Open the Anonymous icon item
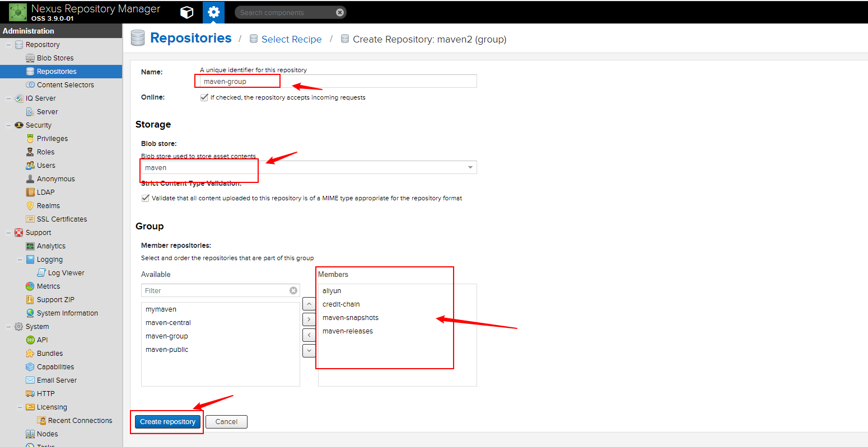Image resolution: width=868 pixels, height=447 pixels. (30, 179)
